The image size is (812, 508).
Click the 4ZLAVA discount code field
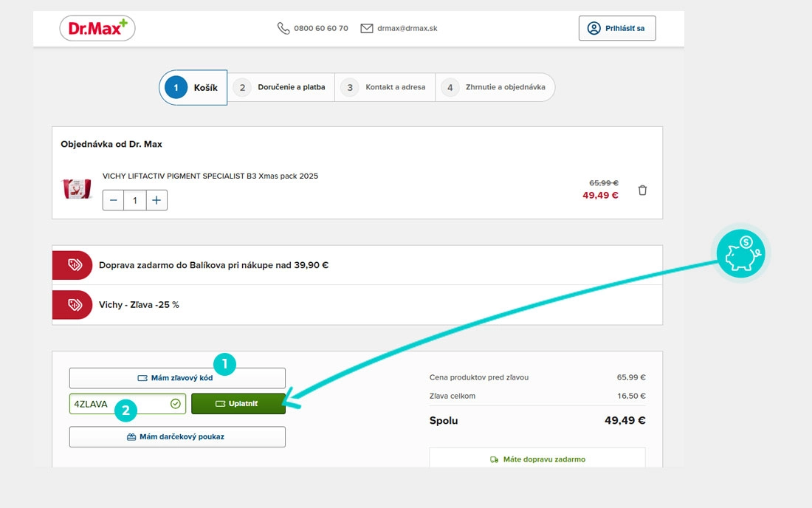128,404
